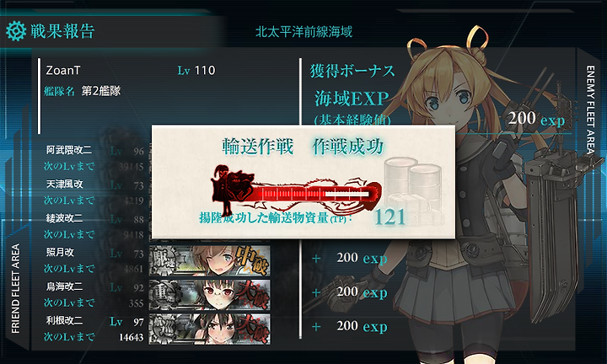
Task: Click the transport TP gauge bar
Action: pyautogui.click(x=314, y=193)
